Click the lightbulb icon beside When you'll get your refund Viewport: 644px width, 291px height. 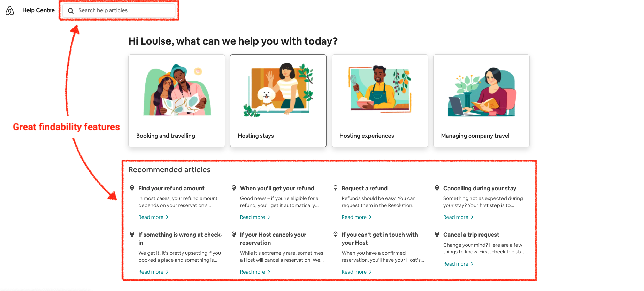234,187
